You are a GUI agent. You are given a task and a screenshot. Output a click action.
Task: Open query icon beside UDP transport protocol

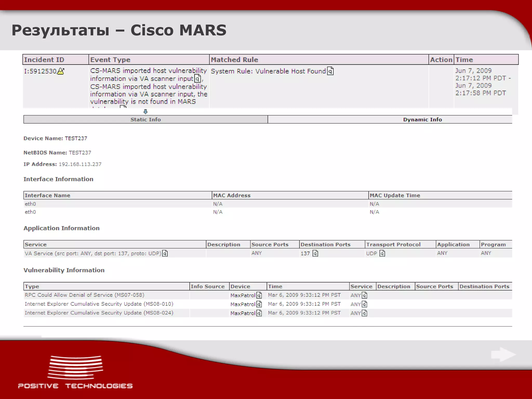point(382,253)
